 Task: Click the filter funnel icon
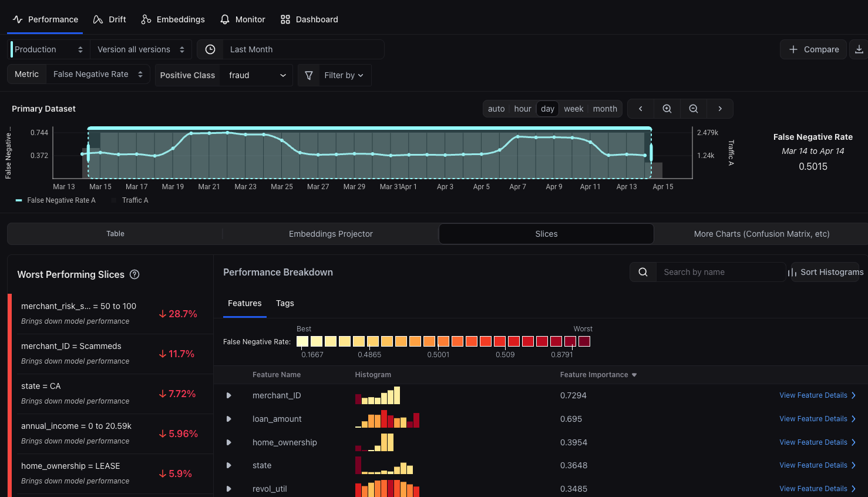[309, 75]
